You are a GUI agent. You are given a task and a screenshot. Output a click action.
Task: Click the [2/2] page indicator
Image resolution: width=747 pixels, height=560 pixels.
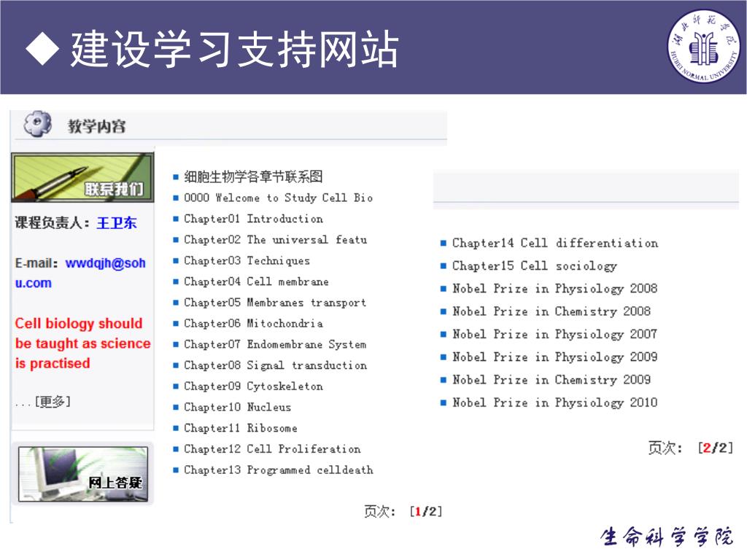pyautogui.click(x=715, y=448)
